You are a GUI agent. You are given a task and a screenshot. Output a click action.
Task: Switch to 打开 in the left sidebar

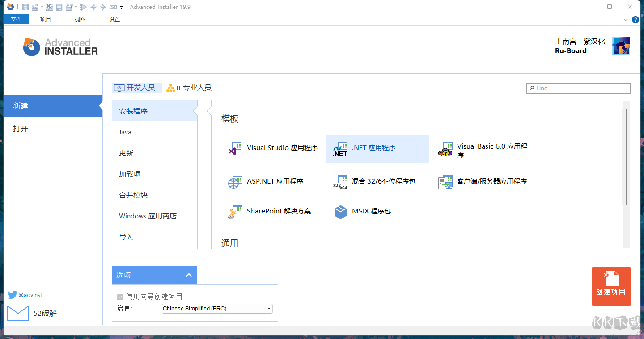coord(21,128)
